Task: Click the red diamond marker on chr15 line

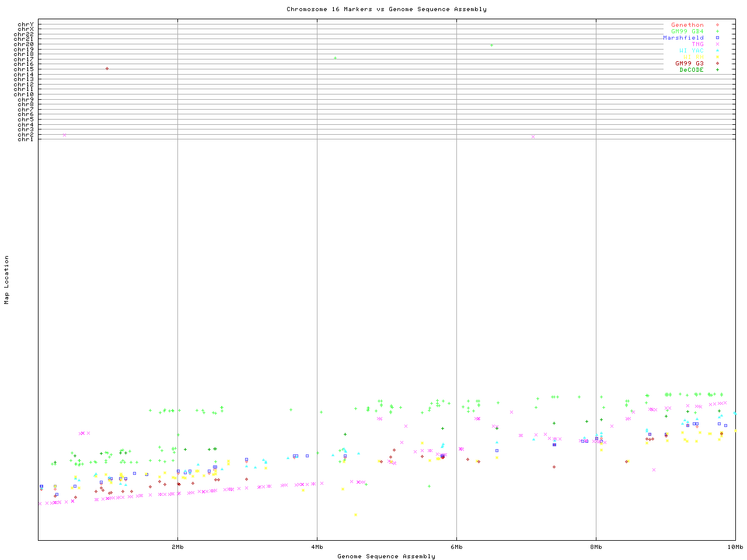Action: [107, 69]
